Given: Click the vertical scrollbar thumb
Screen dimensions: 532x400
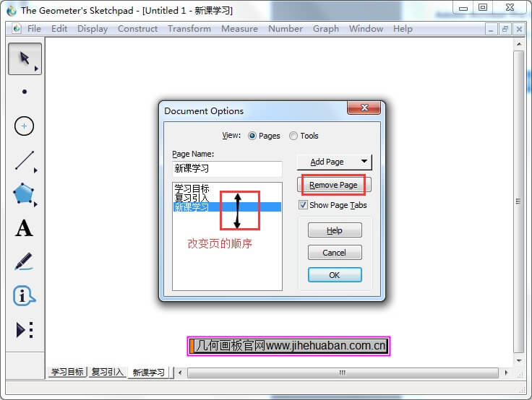Looking at the screenshot, I should 519,201.
